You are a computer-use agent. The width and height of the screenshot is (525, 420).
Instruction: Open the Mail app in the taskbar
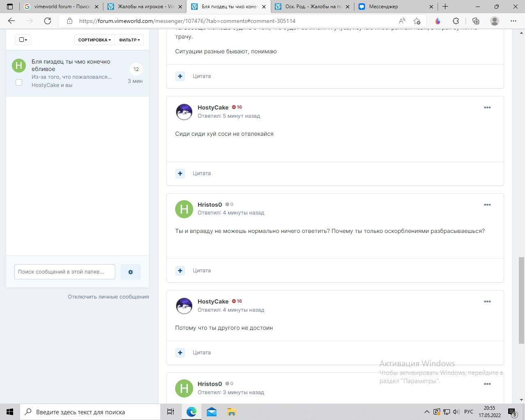(212, 412)
